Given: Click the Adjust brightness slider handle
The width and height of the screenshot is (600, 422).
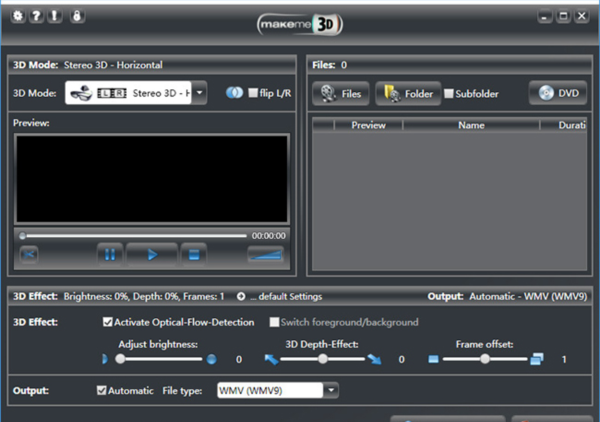Looking at the screenshot, I should point(120,359).
